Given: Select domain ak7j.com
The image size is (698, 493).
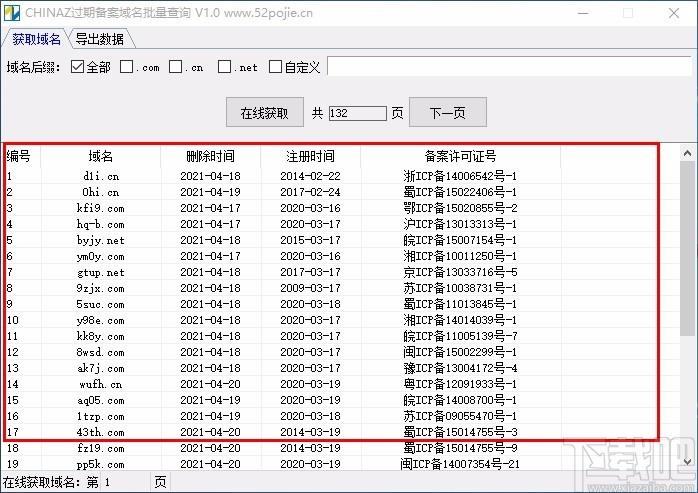Looking at the screenshot, I should (101, 369).
